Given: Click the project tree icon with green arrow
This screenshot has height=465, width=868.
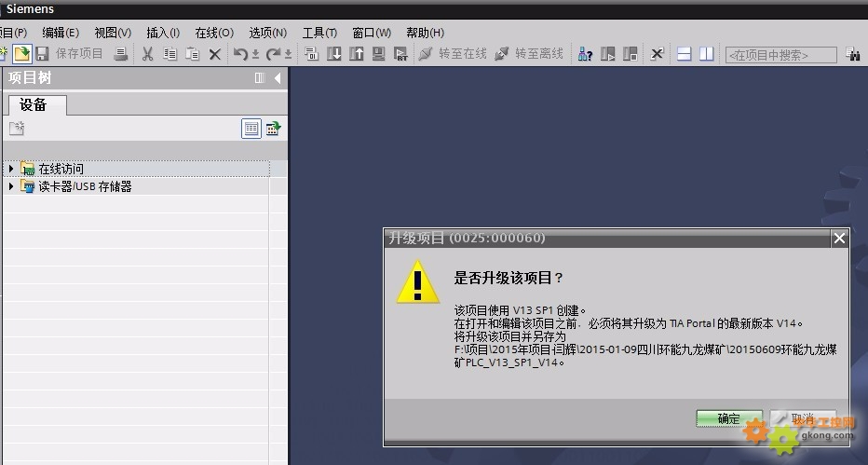Looking at the screenshot, I should click(x=274, y=129).
